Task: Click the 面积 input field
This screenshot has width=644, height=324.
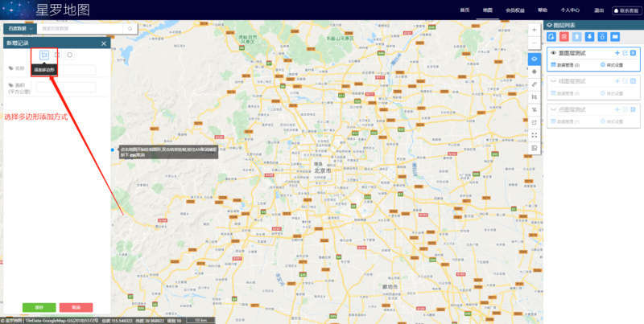Action: (x=66, y=87)
